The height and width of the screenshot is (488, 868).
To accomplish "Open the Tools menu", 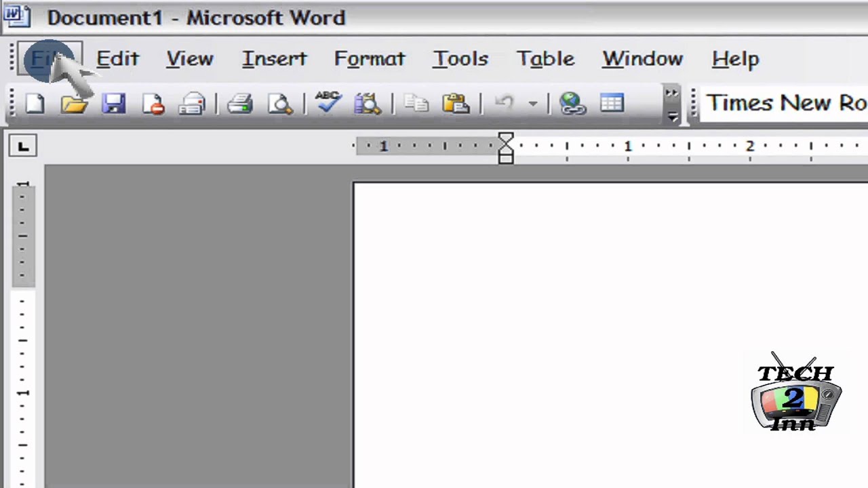I will tap(460, 59).
